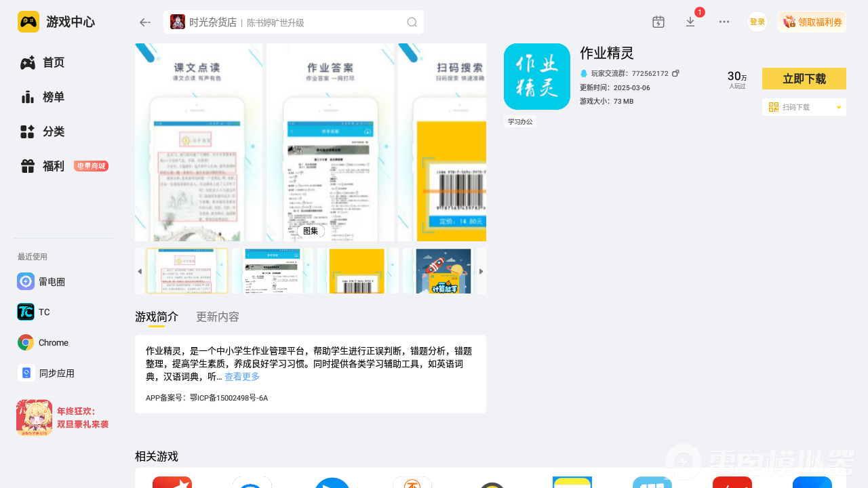This screenshot has width=868, height=488.
Task: Click the 相关游戏 section heading
Action: click(x=157, y=456)
